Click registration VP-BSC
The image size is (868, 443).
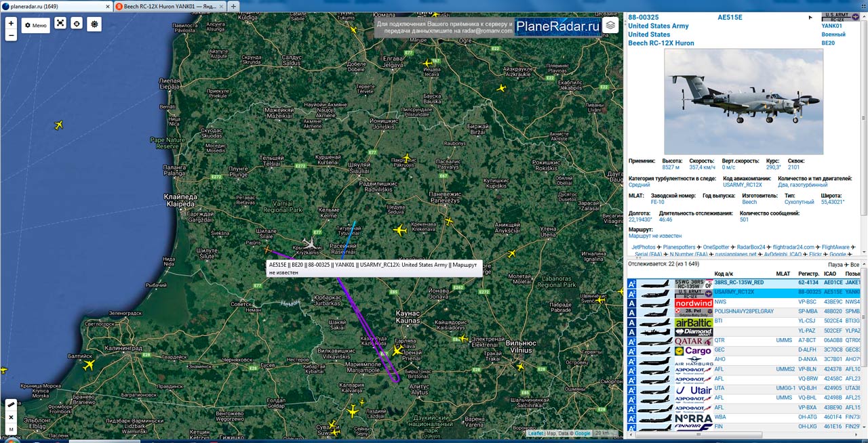(808, 302)
